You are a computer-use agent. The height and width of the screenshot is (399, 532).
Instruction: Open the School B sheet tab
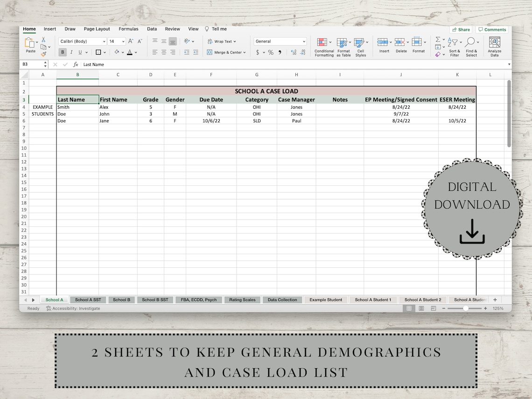point(121,300)
